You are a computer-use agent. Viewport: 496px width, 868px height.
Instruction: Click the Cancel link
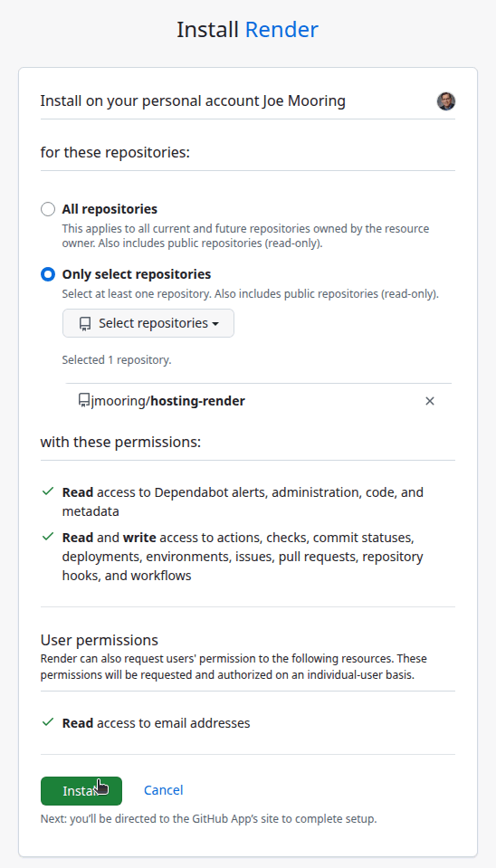pyautogui.click(x=163, y=790)
